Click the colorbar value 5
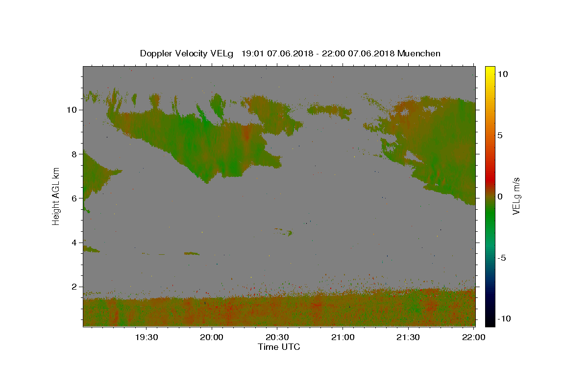This screenshot has width=588, height=392. [x=500, y=135]
